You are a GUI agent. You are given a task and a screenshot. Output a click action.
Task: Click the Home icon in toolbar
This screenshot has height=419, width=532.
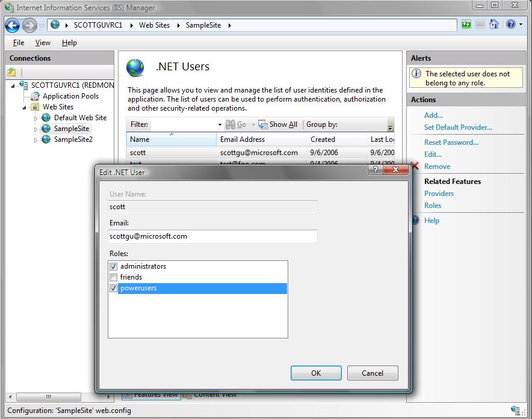point(493,24)
